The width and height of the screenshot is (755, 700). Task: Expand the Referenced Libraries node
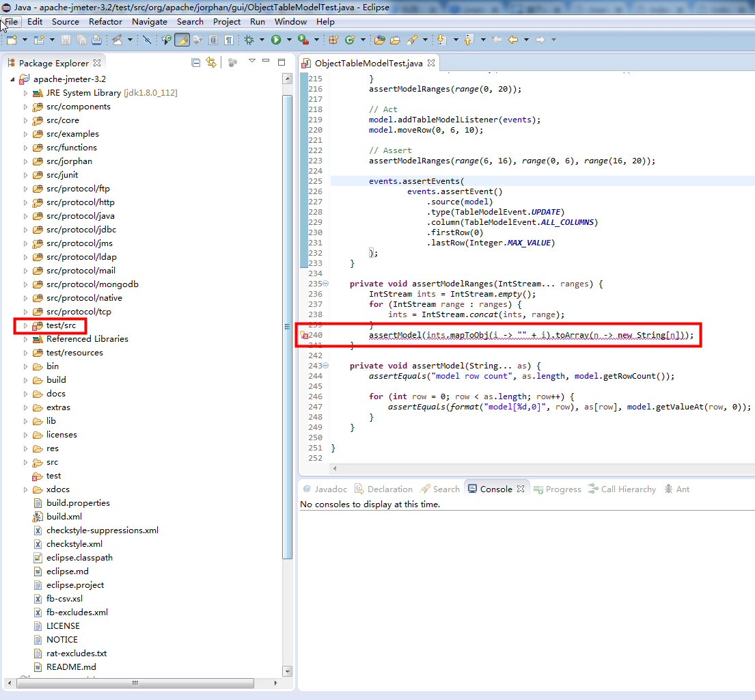pos(25,339)
